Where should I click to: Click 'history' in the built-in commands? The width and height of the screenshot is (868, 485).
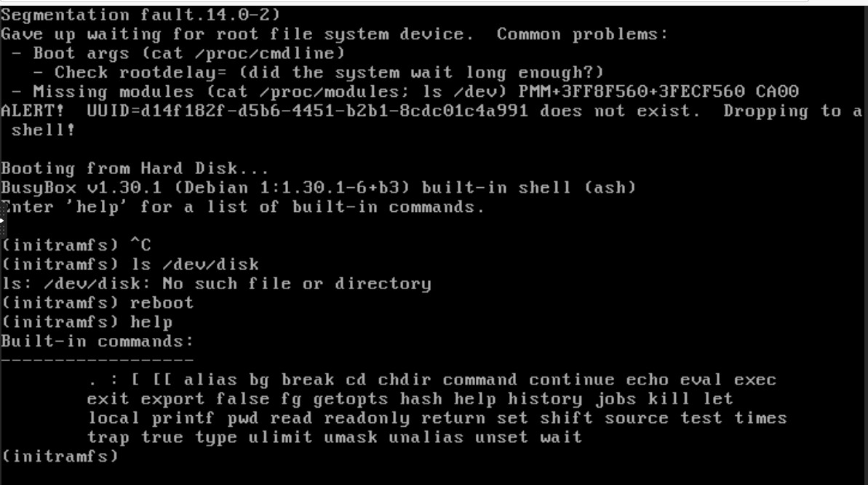[x=545, y=399]
